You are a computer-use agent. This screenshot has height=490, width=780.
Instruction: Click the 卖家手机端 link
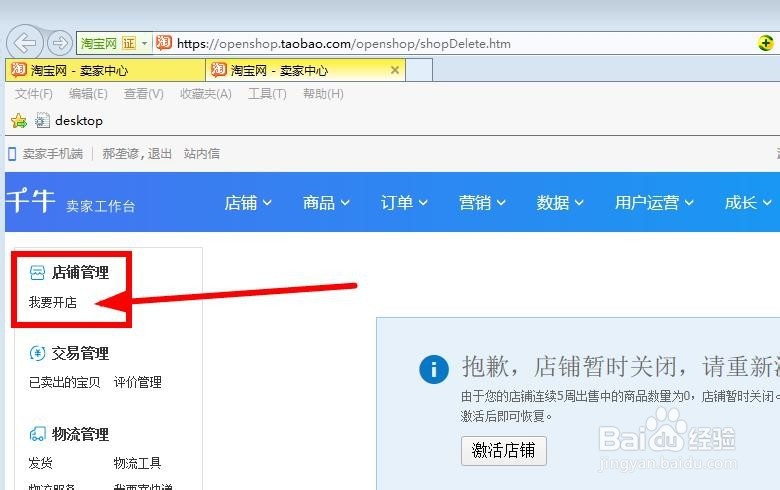53,154
